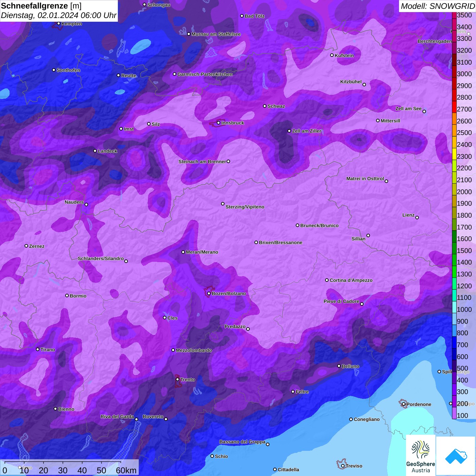
Task: Click the Garmisch-Partenkirchen label
Action: tap(205, 74)
